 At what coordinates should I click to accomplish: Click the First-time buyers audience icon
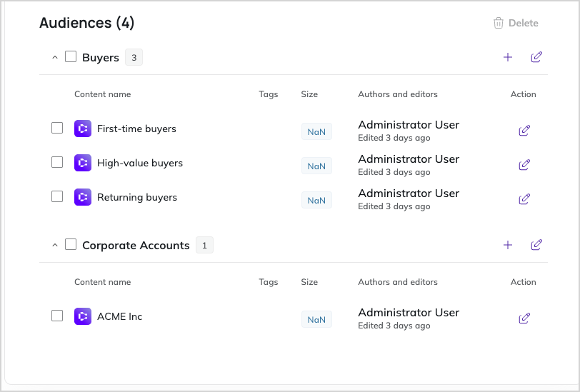[x=83, y=129]
